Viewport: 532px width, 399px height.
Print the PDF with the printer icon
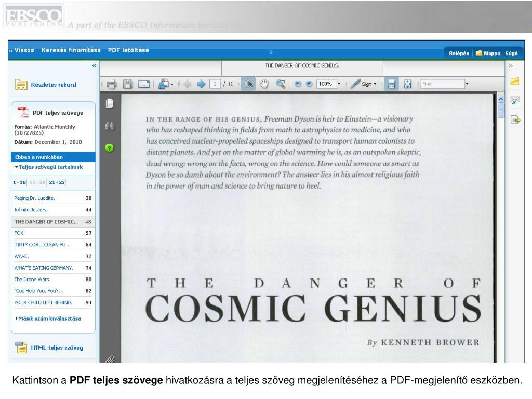tap(112, 84)
